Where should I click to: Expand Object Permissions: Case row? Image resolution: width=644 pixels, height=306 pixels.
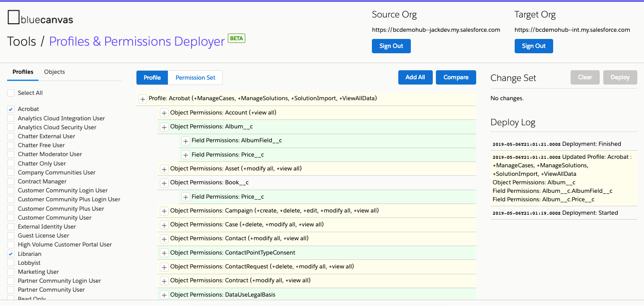coord(164,225)
